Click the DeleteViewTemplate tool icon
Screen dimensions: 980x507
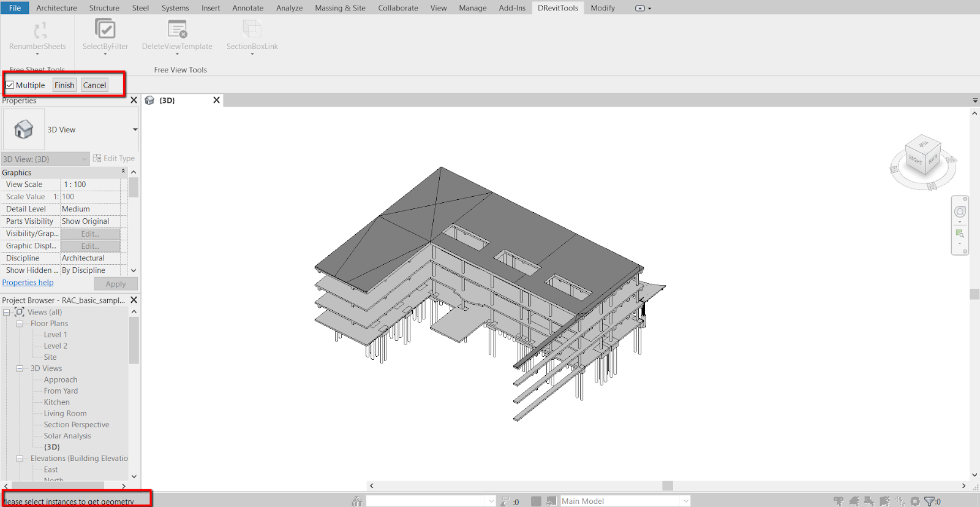[x=177, y=29]
